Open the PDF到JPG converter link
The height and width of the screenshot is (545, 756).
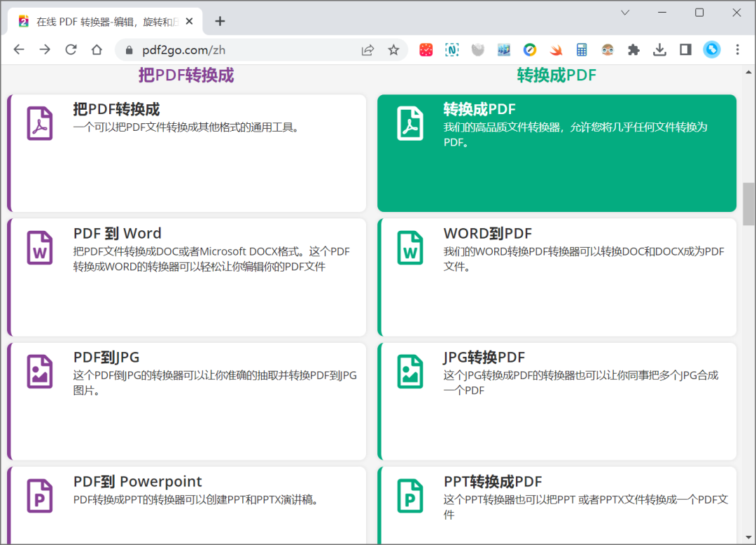tap(106, 358)
